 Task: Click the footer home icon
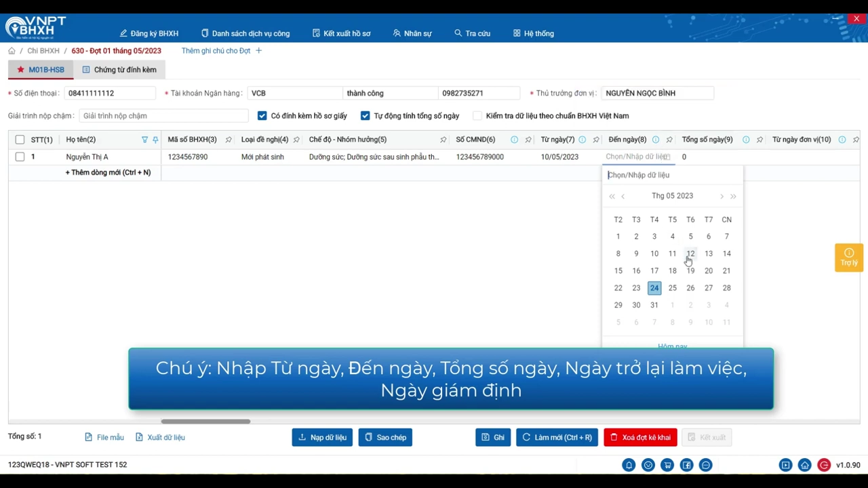804,465
